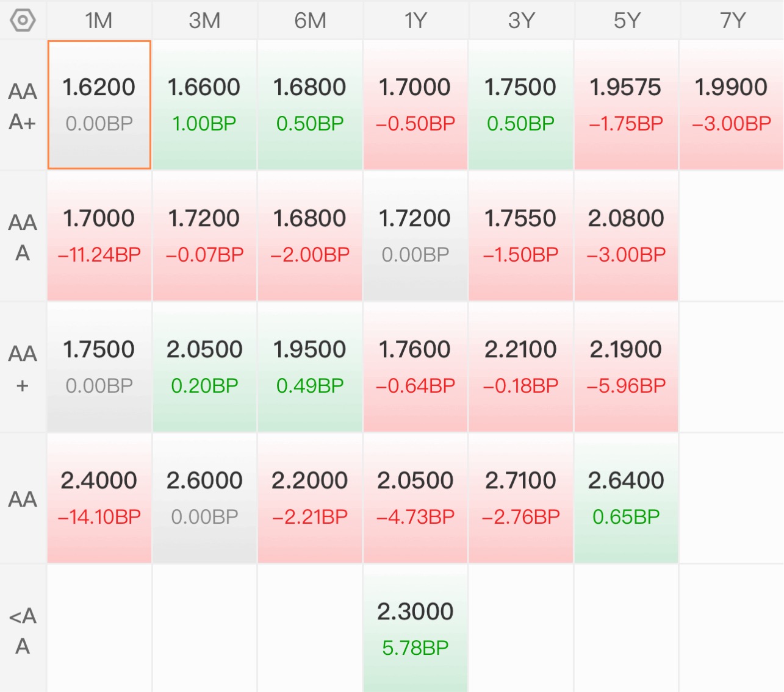Select the 3Y tenor column header
This screenshot has height=692, width=784.
tap(521, 20)
